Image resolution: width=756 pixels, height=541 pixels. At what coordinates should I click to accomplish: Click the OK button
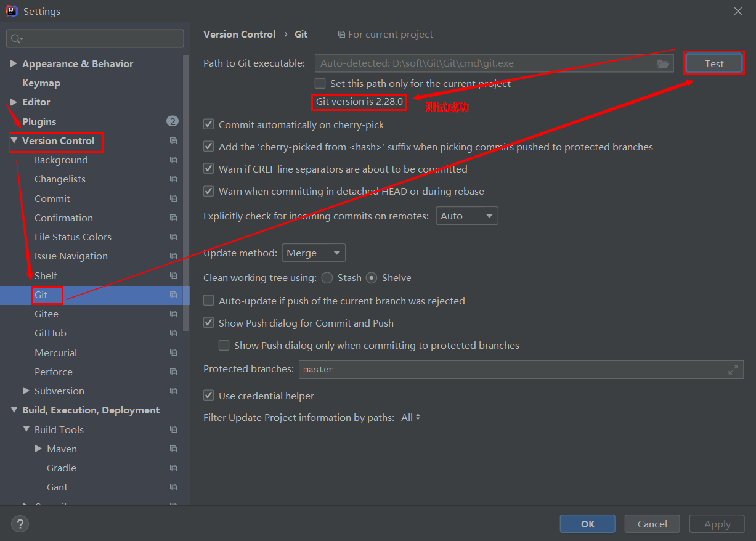coord(588,524)
